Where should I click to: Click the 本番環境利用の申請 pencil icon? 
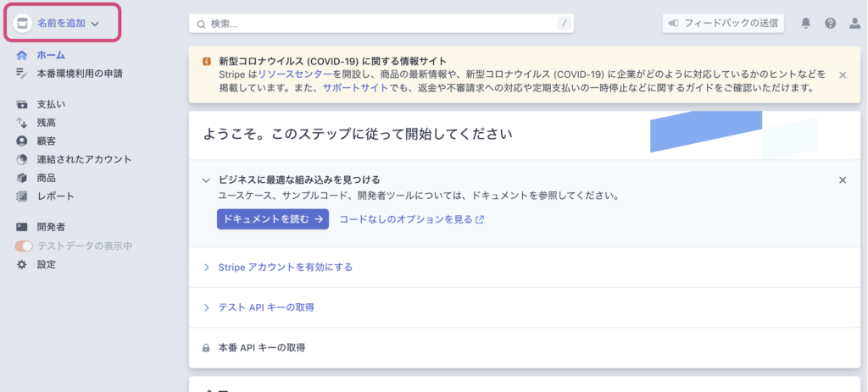coord(21,73)
